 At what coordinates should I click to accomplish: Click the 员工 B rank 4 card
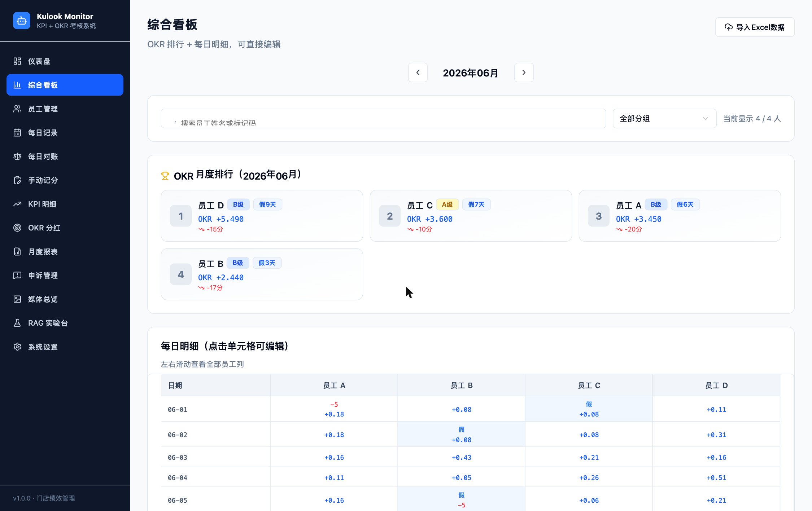[262, 274]
